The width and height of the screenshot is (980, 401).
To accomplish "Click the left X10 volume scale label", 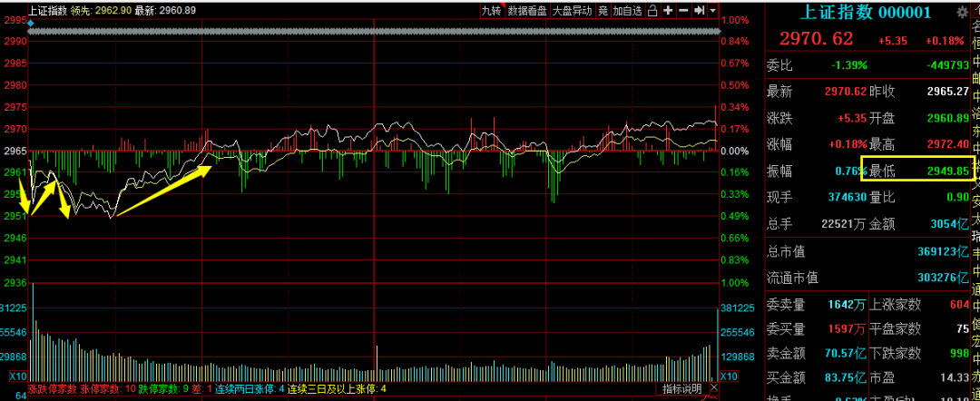I will click(17, 377).
